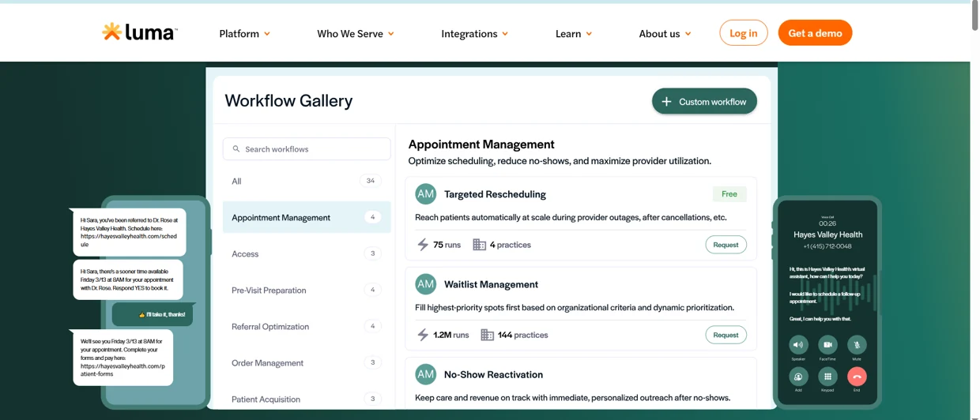Open the Referral Optimization category
This screenshot has height=420, width=980.
coord(307,326)
